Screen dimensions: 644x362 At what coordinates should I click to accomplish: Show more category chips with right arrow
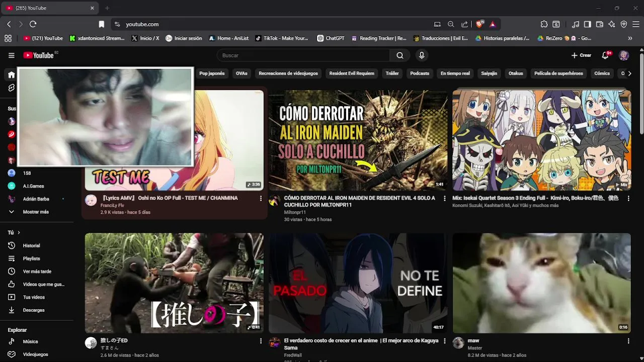click(x=629, y=73)
